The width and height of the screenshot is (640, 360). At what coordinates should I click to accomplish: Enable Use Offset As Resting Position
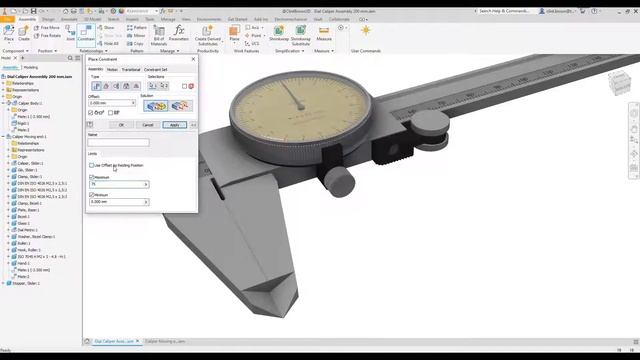pos(91,165)
